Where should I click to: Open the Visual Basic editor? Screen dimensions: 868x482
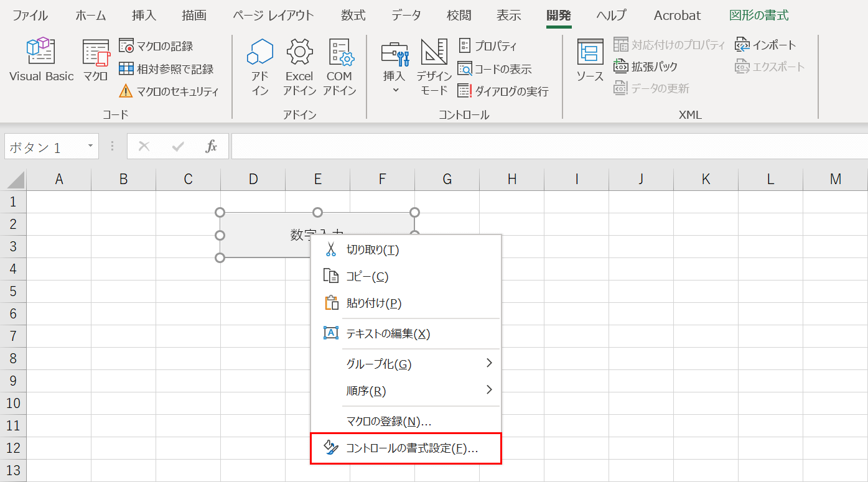(x=40, y=59)
